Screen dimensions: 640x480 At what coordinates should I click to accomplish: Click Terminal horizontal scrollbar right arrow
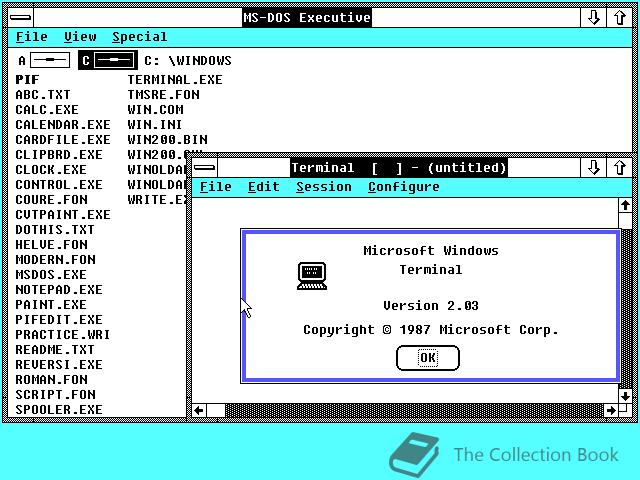(611, 410)
